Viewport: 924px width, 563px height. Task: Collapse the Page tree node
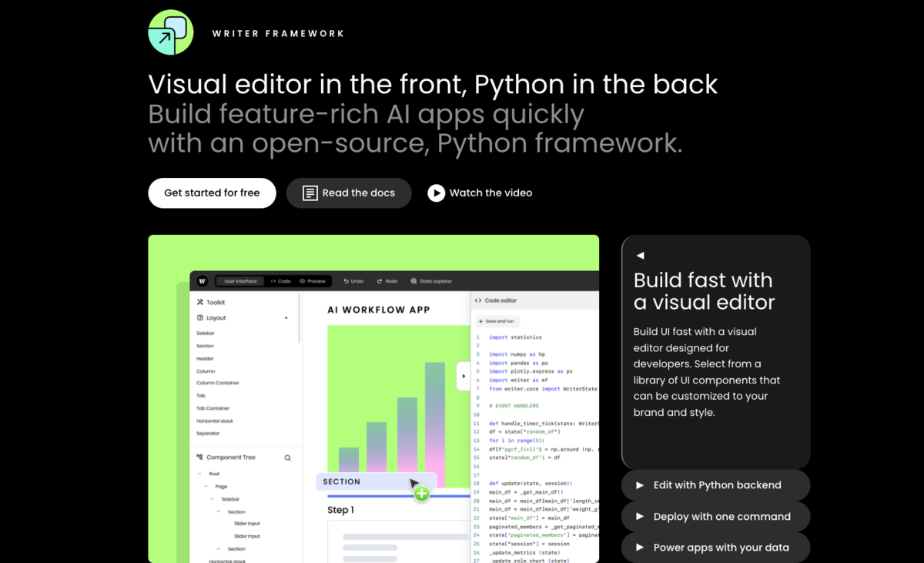pos(206,487)
